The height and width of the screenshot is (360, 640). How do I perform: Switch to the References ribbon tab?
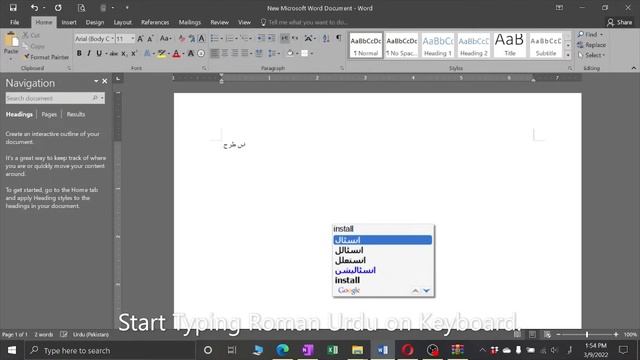pos(155,22)
